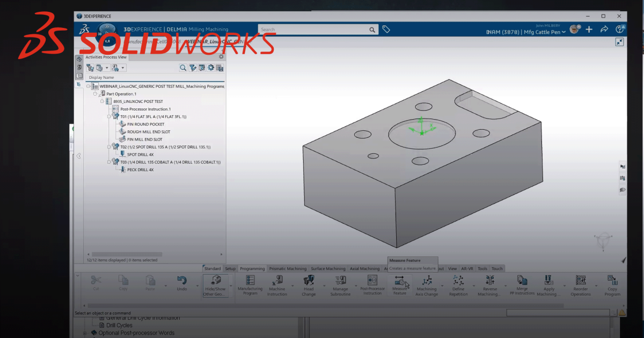
Task: Open the Axial Machining tab
Action: point(364,269)
